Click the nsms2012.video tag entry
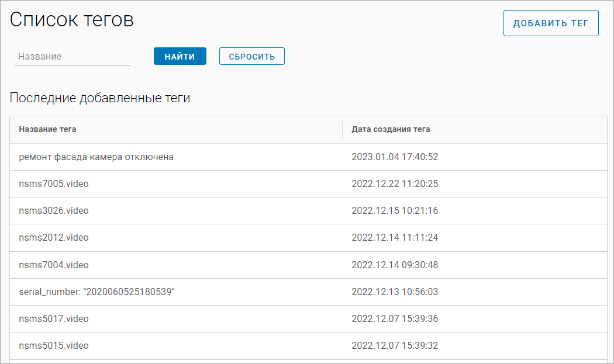The width and height of the screenshot is (614, 364). tap(54, 238)
